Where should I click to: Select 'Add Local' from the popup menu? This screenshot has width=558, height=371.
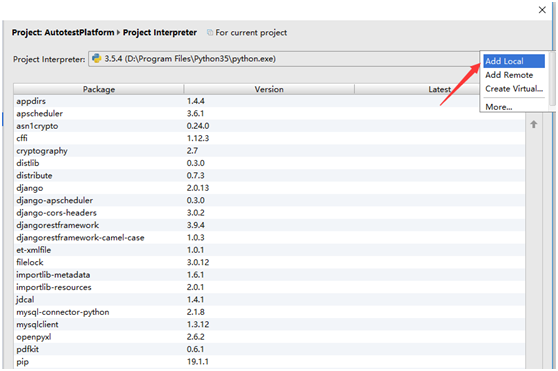(514, 61)
